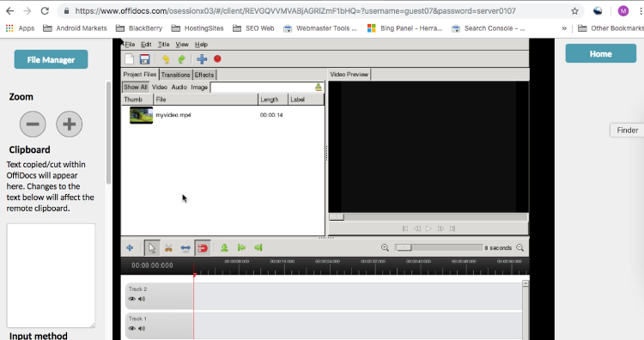The width and height of the screenshot is (644, 340).
Task: Open the Other Bookmarks folder
Action: tap(611, 28)
